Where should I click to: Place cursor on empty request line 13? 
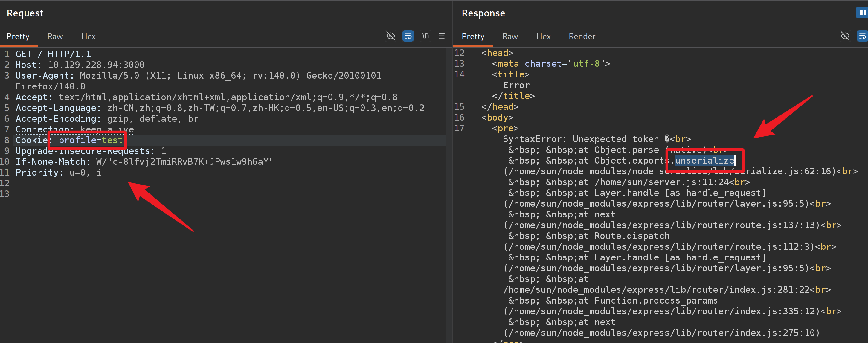click(101, 194)
